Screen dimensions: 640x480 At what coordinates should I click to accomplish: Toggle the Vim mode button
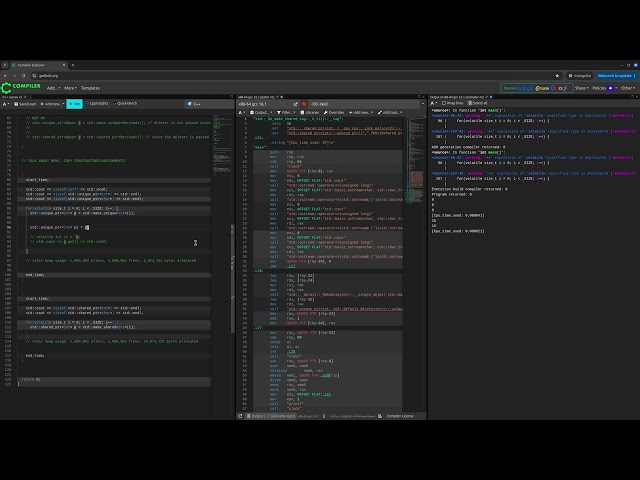(x=74, y=104)
